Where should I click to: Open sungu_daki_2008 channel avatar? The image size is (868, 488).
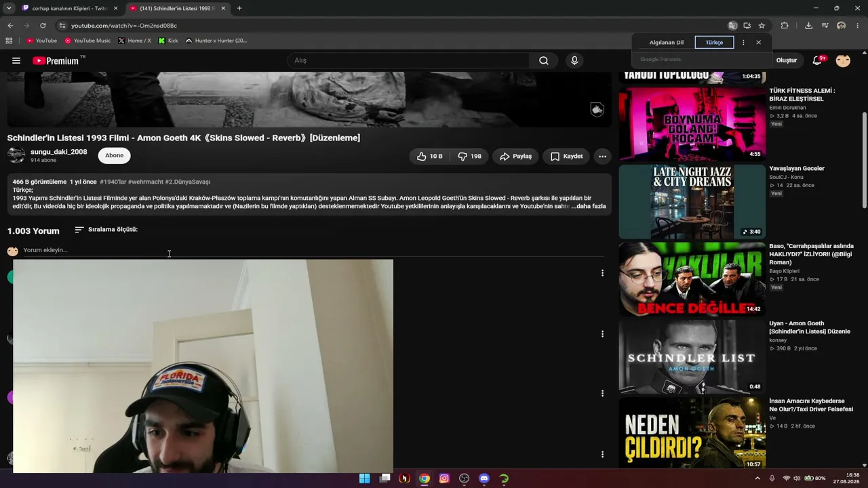coord(16,155)
